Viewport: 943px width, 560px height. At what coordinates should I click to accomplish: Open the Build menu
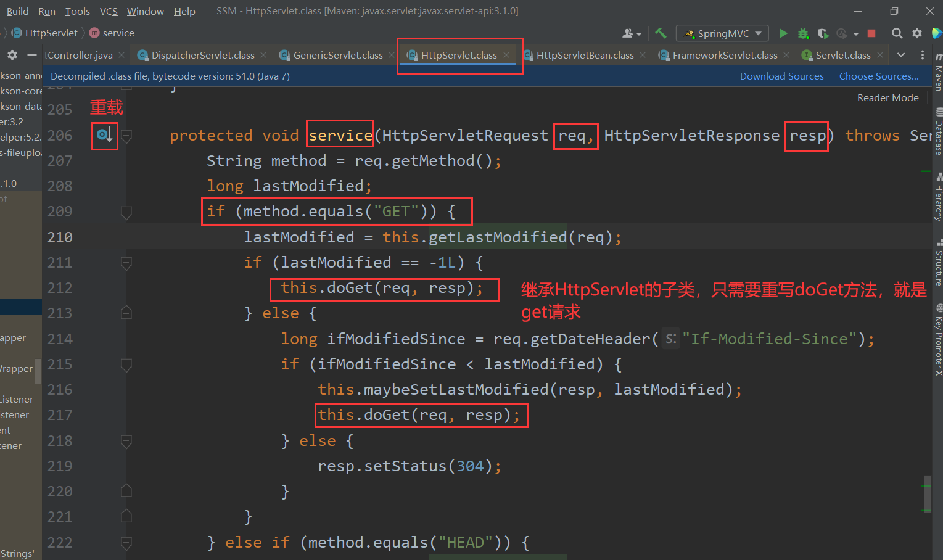tap(17, 11)
